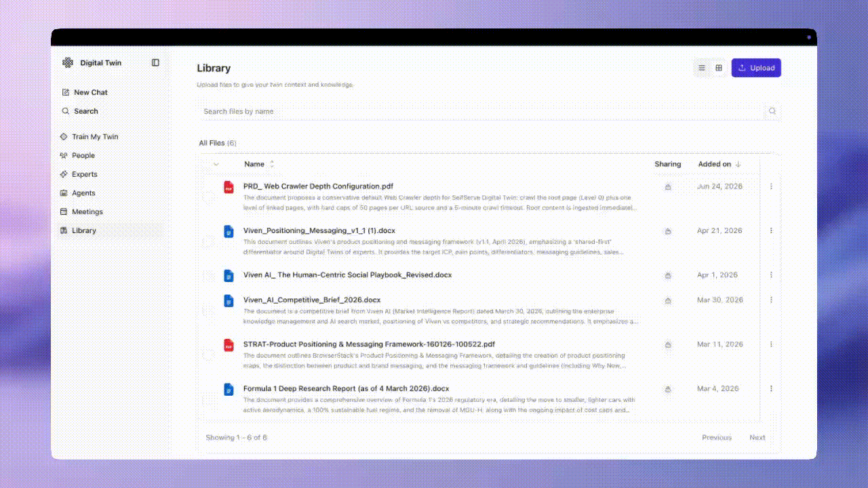
Task: Select the STRAT-Product Positioning file checkbox
Action: [208, 355]
